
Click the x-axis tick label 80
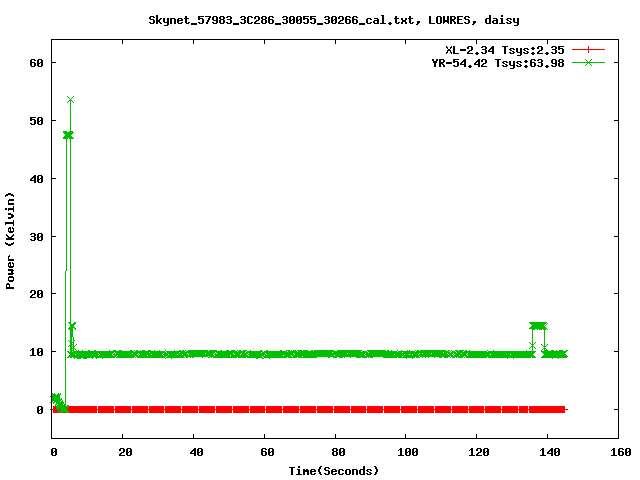338,452
